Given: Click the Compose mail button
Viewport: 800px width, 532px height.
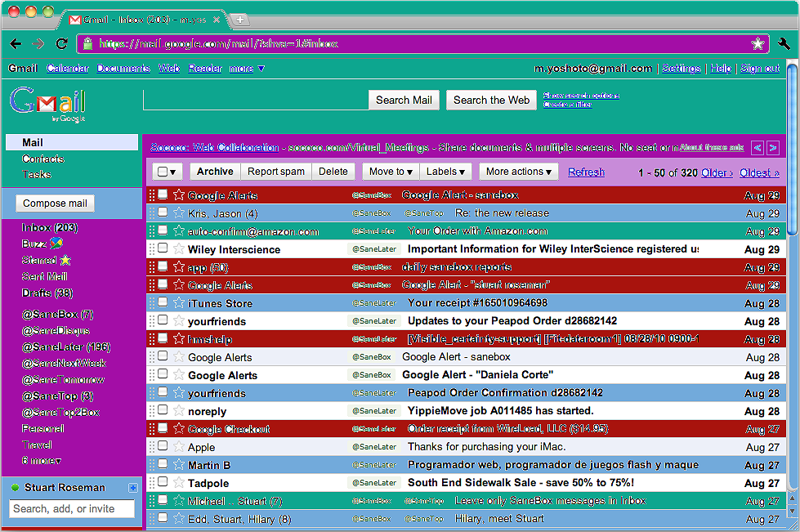Looking at the screenshot, I should (x=55, y=203).
